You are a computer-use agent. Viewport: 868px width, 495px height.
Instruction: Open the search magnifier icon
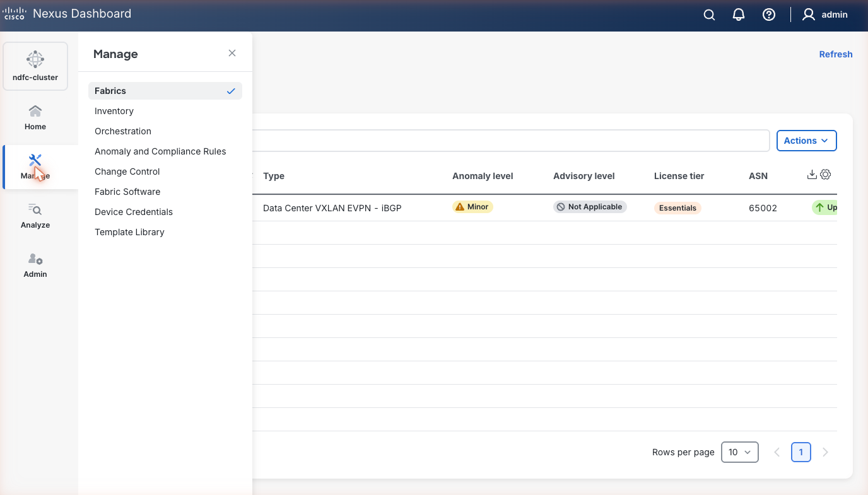[x=710, y=15]
